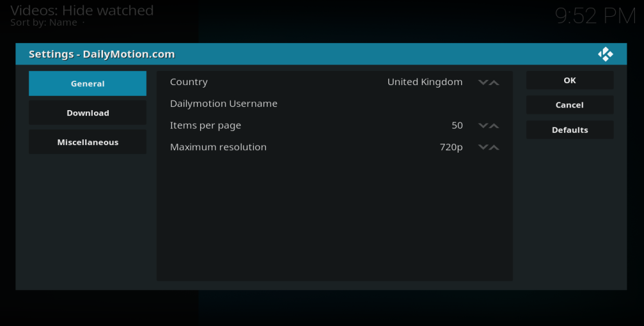Raise Items per page using up arrow

point(494,126)
